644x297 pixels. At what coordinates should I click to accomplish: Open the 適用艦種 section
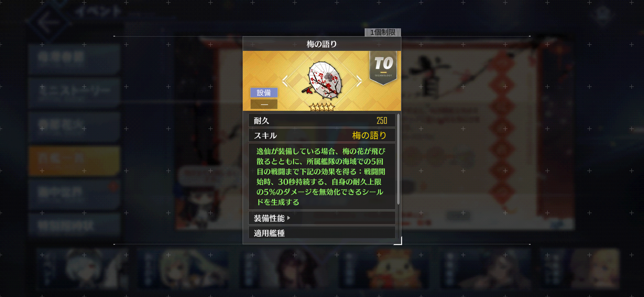coord(322,233)
